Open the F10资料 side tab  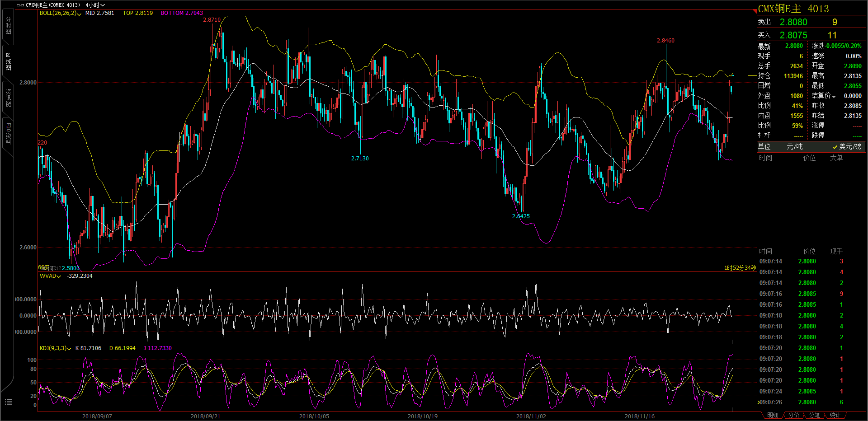8,134
